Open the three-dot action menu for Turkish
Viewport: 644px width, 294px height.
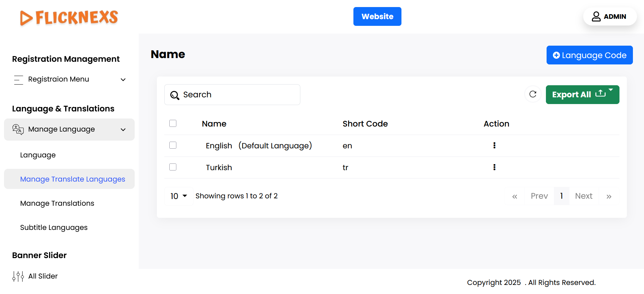494,167
